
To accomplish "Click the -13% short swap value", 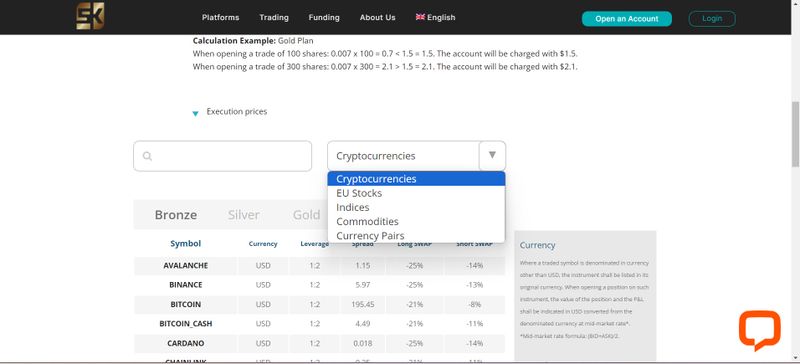I will (474, 285).
